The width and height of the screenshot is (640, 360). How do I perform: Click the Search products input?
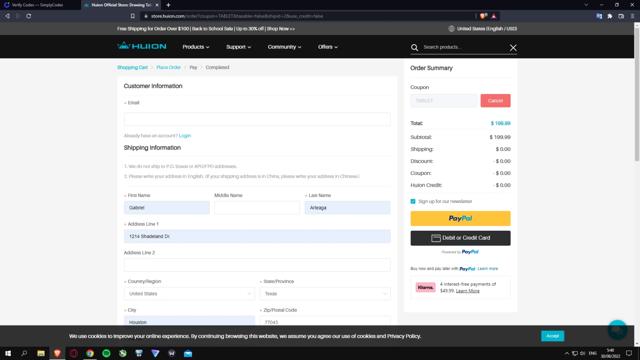463,47
